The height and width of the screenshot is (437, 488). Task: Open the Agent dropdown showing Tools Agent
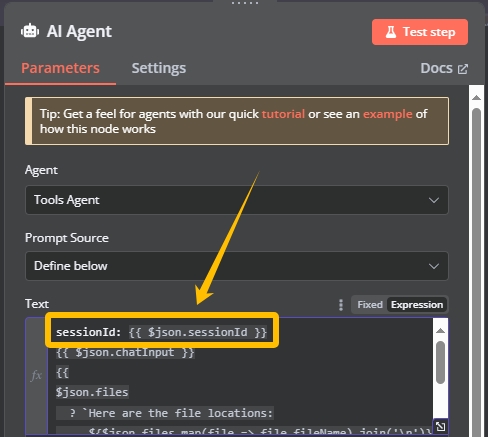click(x=237, y=200)
